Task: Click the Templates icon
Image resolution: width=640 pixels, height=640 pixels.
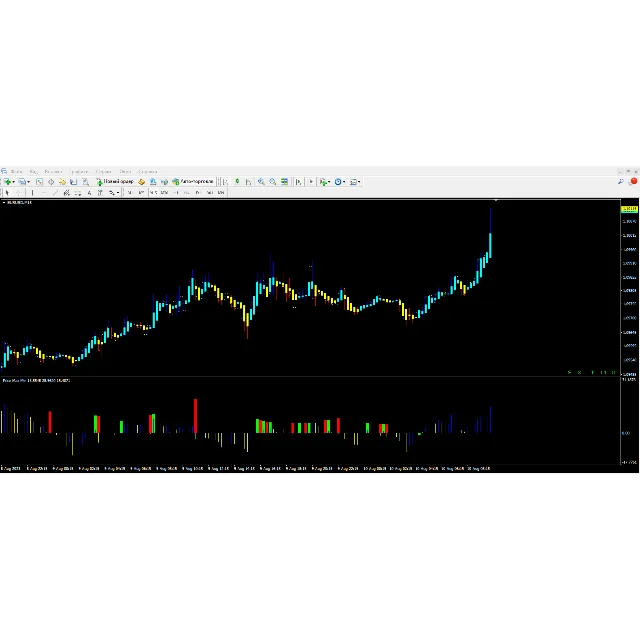Action: click(x=353, y=182)
